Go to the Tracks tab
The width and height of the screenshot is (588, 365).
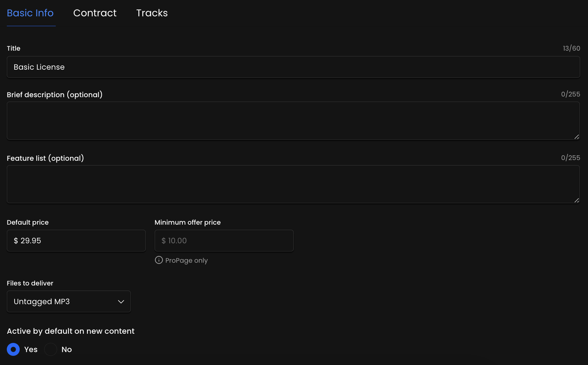pos(152,13)
